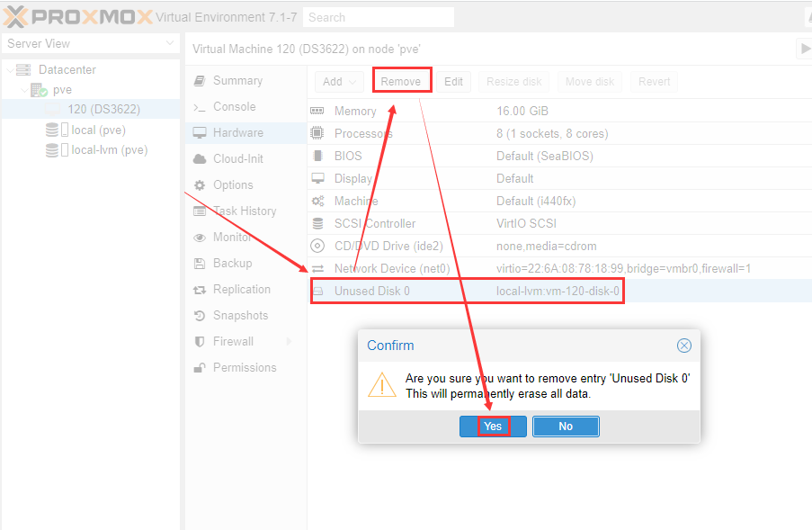Click the Firewall shield icon
This screenshot has height=530, width=812.
coord(200,341)
